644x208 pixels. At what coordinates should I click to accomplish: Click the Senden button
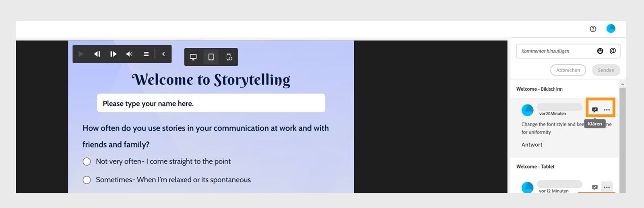tap(606, 70)
